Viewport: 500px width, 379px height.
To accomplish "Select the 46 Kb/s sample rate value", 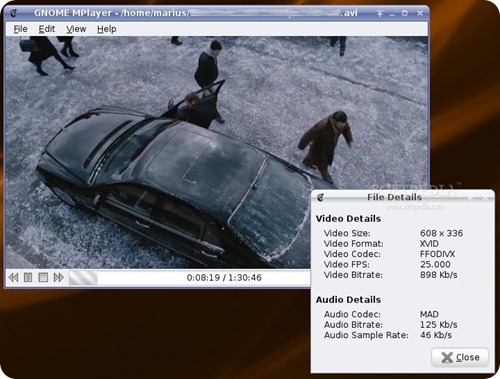I will click(x=436, y=335).
